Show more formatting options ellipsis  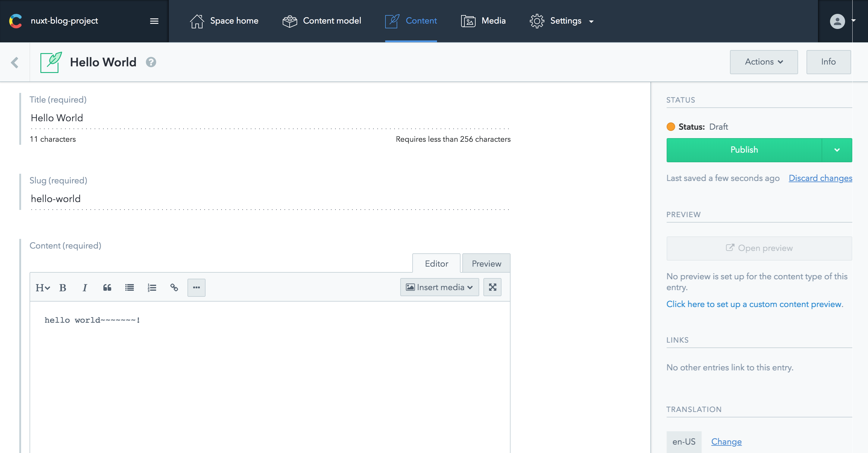[x=197, y=288]
